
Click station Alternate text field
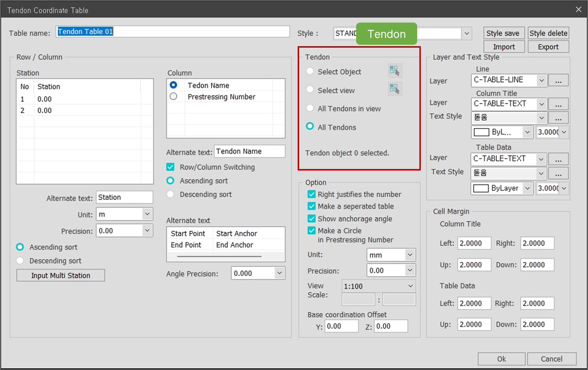(124, 197)
